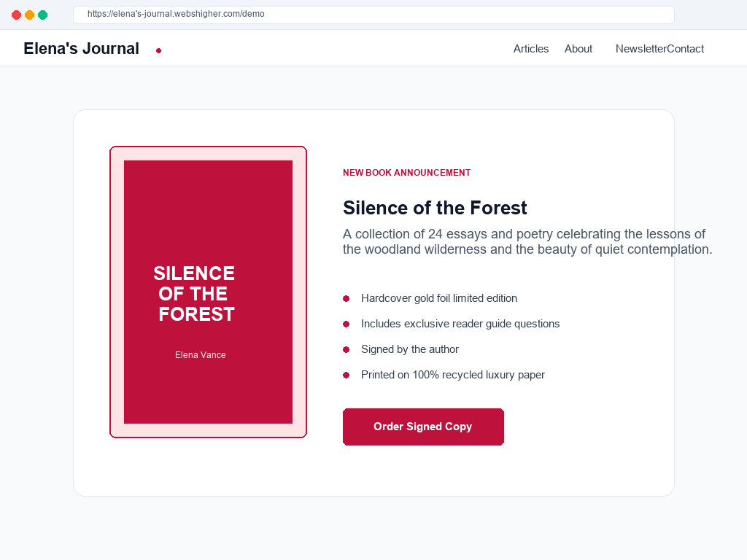Click "Printed on 100% recycled luxury paper"
747x560 pixels.
[452, 376]
